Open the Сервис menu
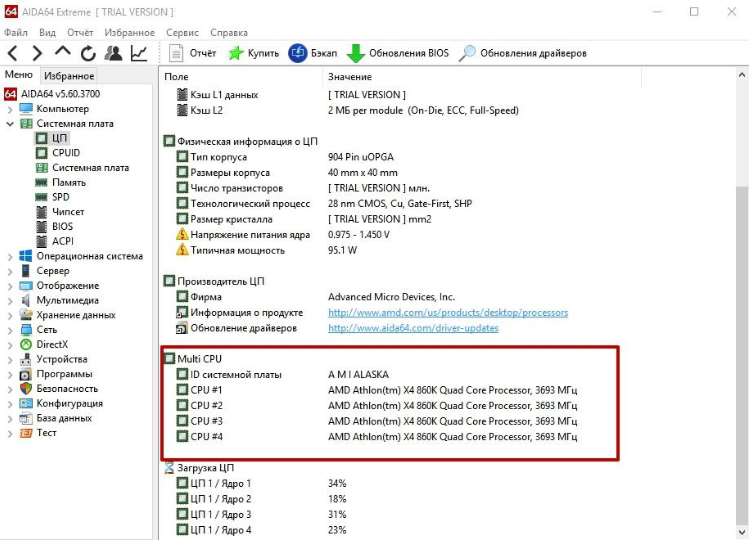754x555 pixels. [182, 32]
